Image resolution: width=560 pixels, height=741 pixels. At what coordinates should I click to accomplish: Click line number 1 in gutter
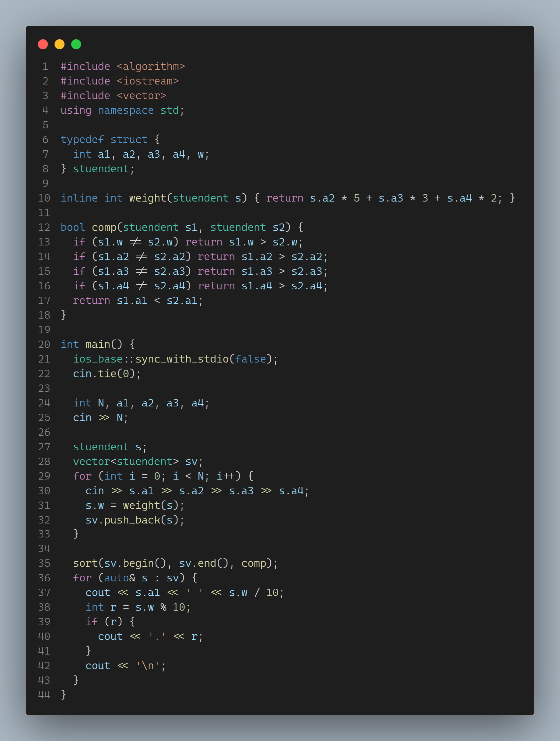[45, 66]
